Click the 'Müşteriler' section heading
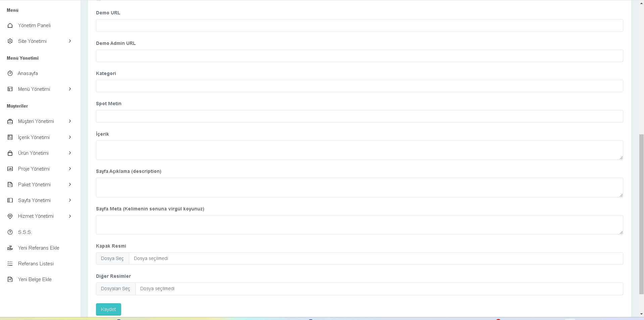 tap(17, 106)
